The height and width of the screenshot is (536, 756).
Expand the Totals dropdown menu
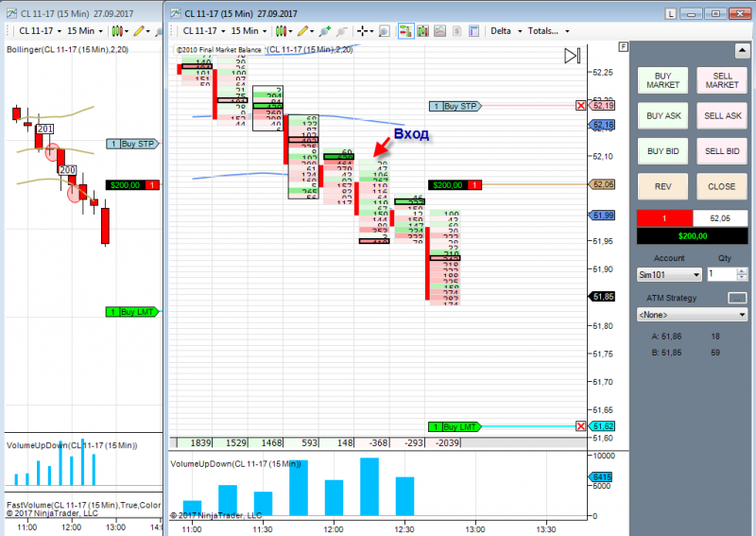click(x=549, y=31)
